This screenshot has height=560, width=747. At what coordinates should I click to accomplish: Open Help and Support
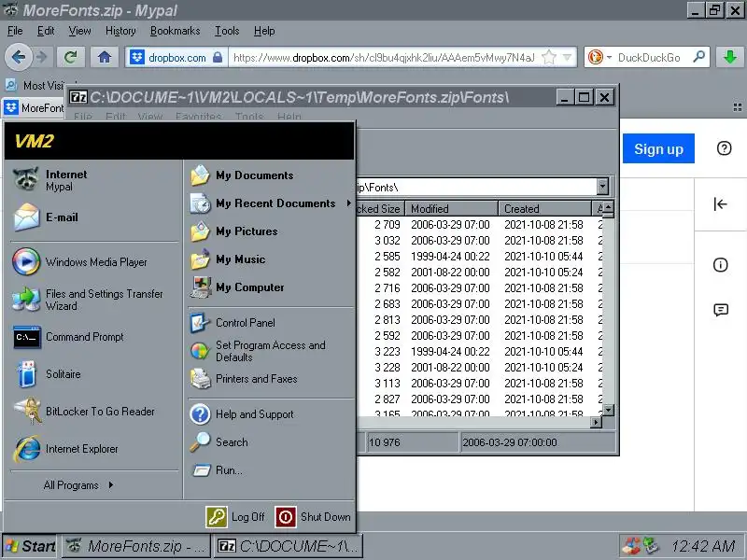(242, 414)
